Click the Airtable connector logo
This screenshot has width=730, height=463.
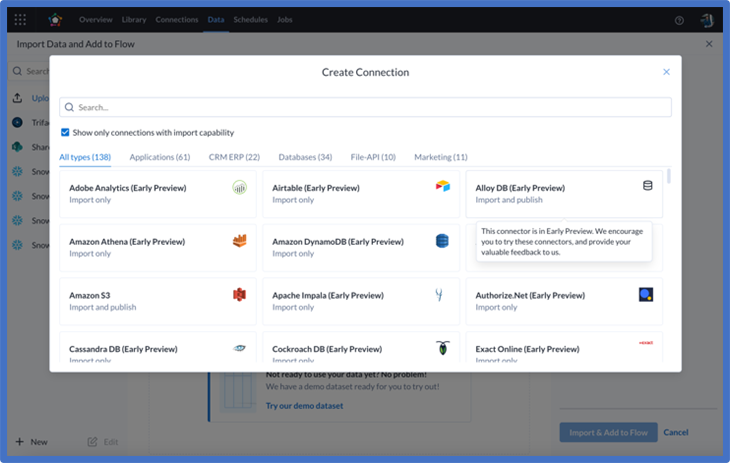pos(442,186)
